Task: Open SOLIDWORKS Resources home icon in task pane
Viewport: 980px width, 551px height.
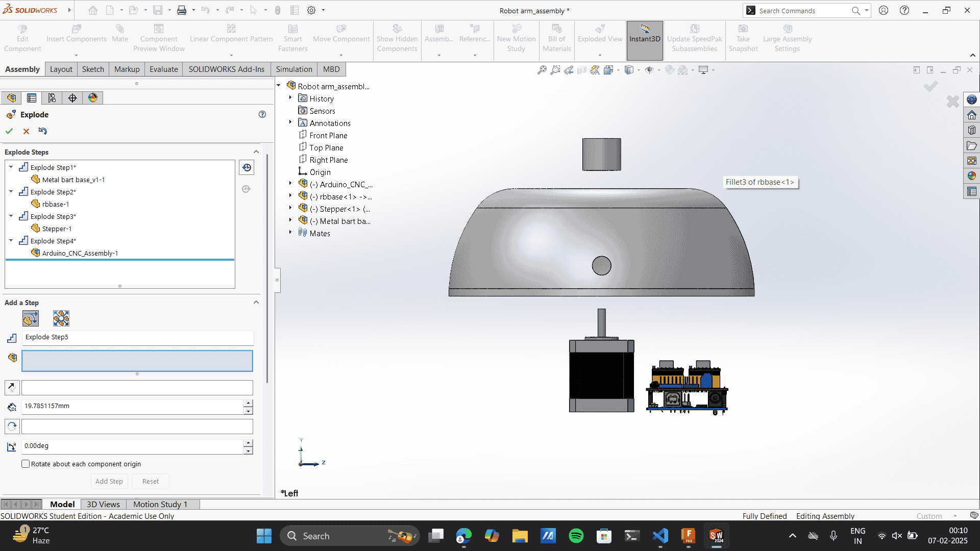Action: pos(972,115)
